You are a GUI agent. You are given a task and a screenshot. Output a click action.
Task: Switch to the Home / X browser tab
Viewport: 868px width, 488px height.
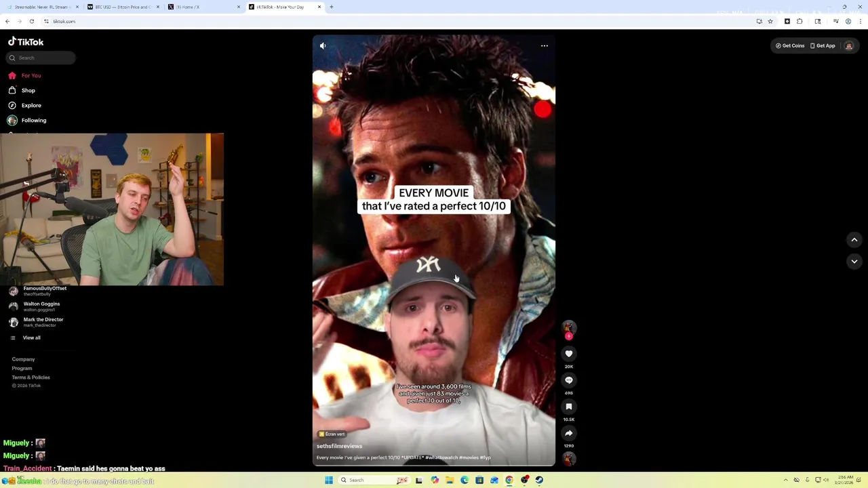(203, 7)
